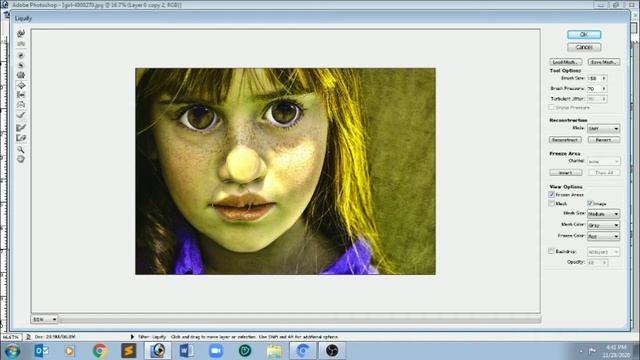
Task: Open the Brush Size slider arrow
Action: [x=604, y=78]
